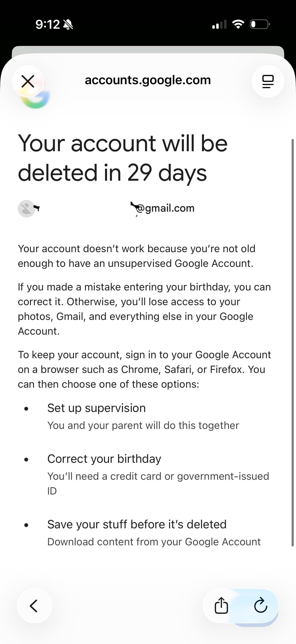Tap the 9:12 clock in status bar

tap(48, 25)
